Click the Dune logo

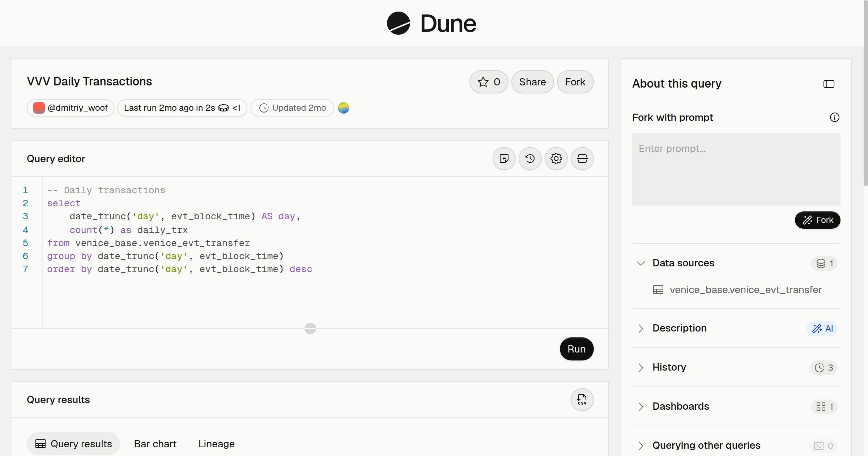pyautogui.click(x=431, y=23)
